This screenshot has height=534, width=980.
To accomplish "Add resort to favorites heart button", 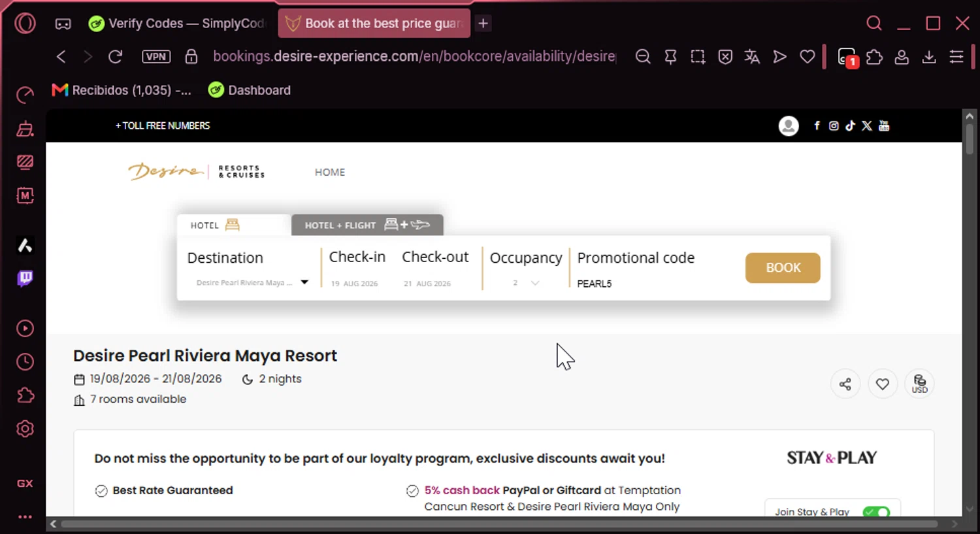I will (x=883, y=384).
